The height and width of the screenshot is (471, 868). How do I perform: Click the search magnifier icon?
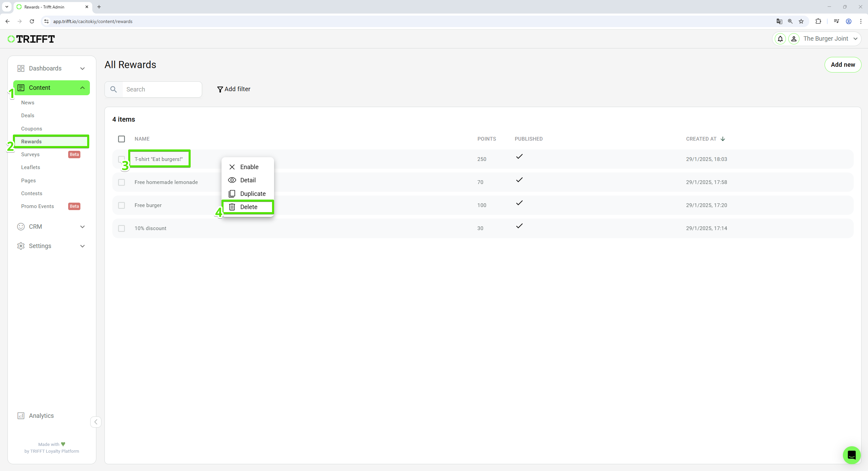click(x=114, y=89)
